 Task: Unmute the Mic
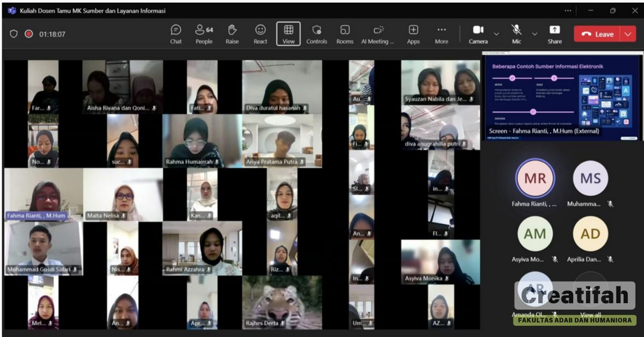[x=516, y=34]
